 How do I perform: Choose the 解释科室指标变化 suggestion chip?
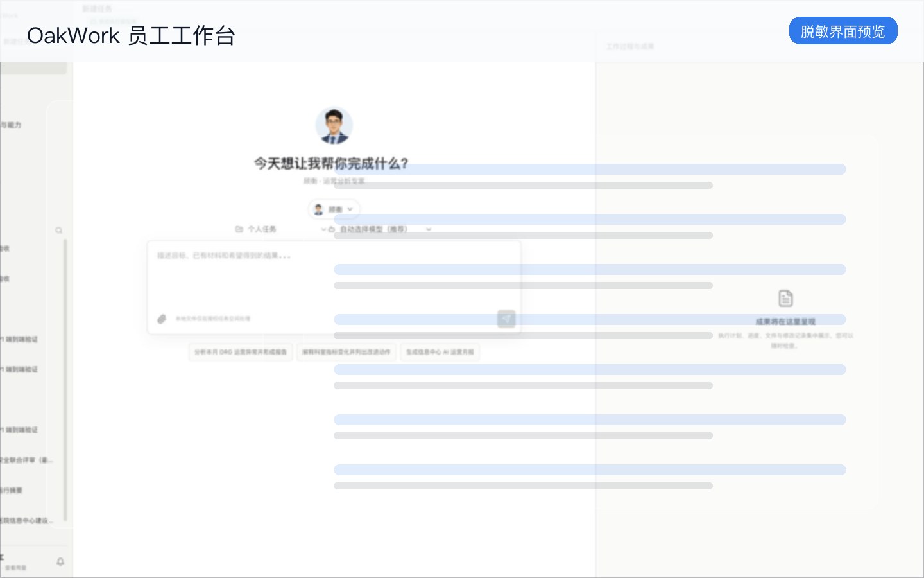(346, 352)
